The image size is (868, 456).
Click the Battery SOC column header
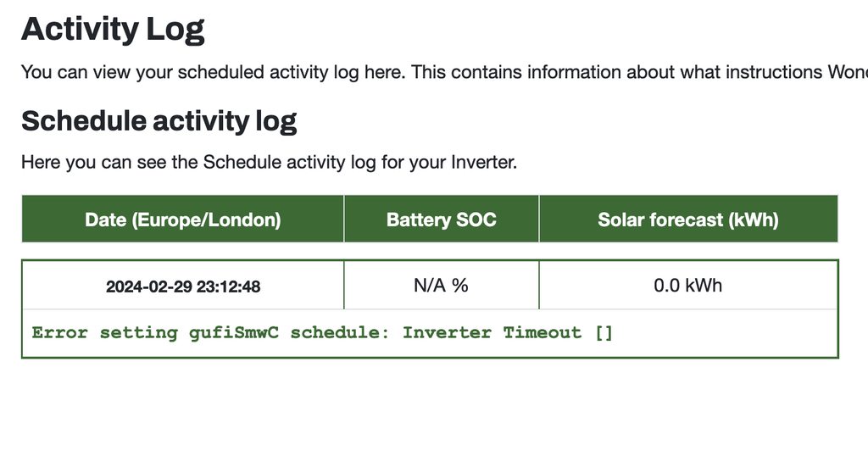click(441, 220)
